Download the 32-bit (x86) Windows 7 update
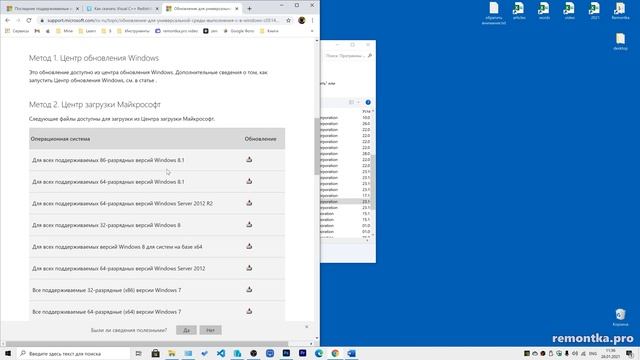Viewport: 640px width, 360px height. [249, 289]
